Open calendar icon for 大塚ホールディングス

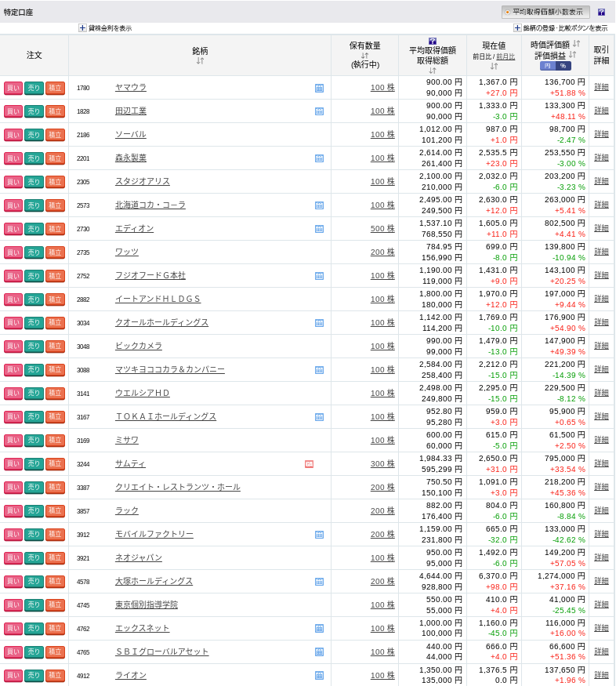(320, 582)
